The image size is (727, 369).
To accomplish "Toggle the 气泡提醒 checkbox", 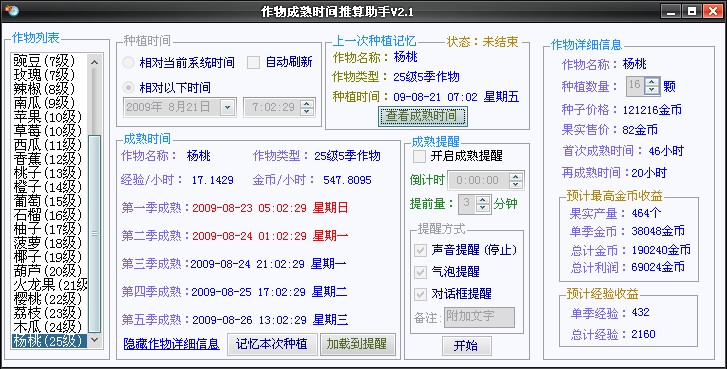I will coord(421,272).
